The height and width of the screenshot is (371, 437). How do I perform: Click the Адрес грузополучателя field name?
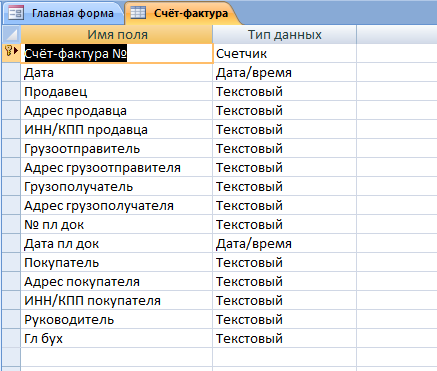tap(117, 205)
